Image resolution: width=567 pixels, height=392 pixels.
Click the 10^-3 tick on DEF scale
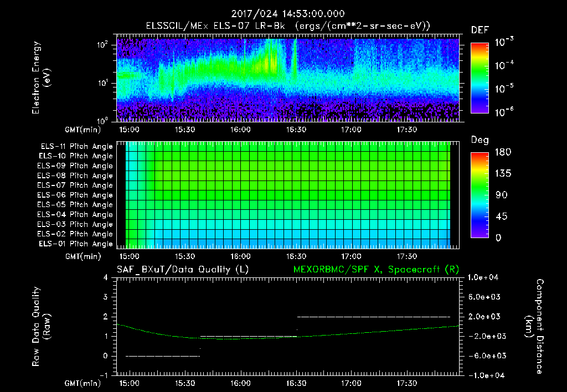504,42
